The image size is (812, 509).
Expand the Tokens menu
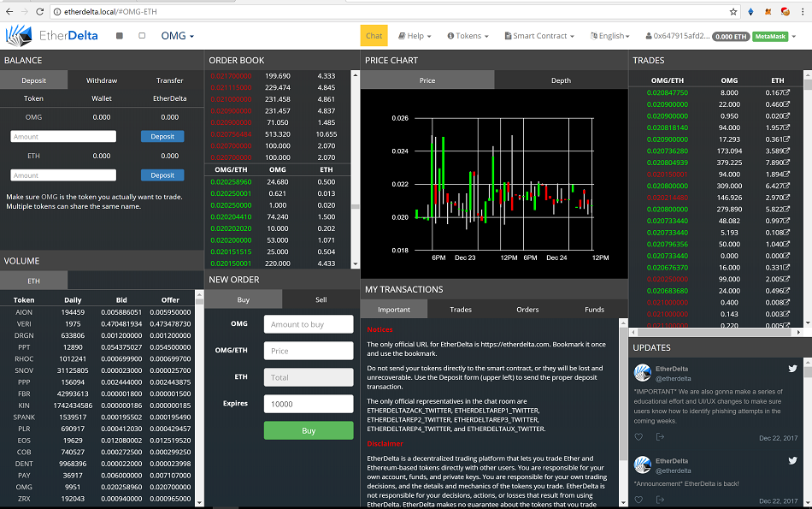(x=468, y=36)
